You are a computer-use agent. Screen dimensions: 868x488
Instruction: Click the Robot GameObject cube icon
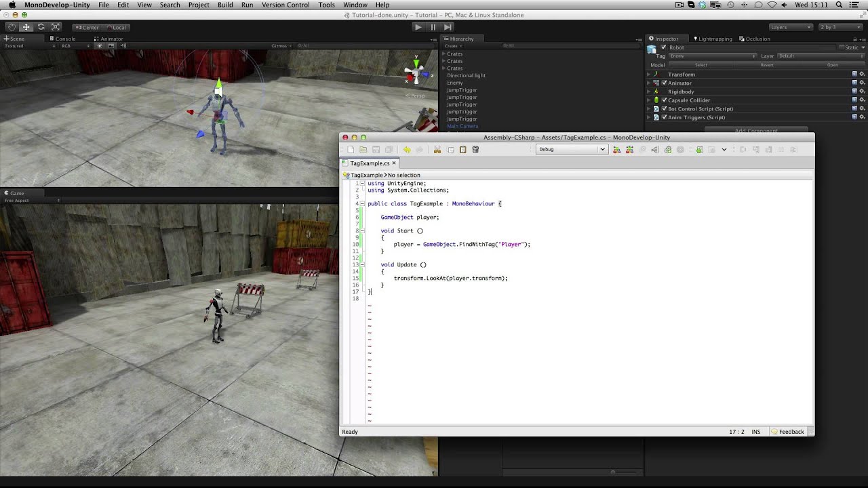[x=652, y=49]
